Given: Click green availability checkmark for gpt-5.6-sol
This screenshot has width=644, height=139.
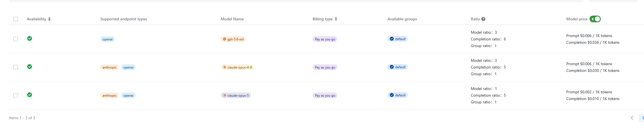Looking at the screenshot, I should pyautogui.click(x=30, y=38).
